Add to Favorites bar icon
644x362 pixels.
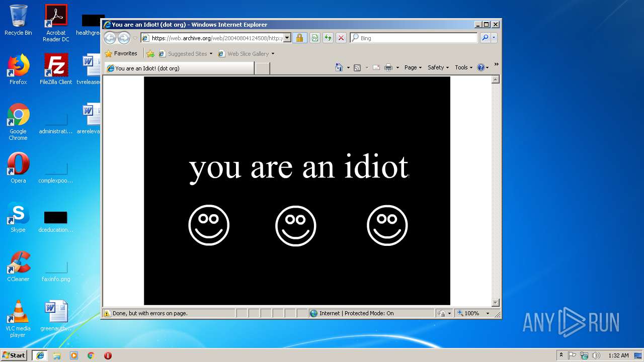pyautogui.click(x=150, y=54)
